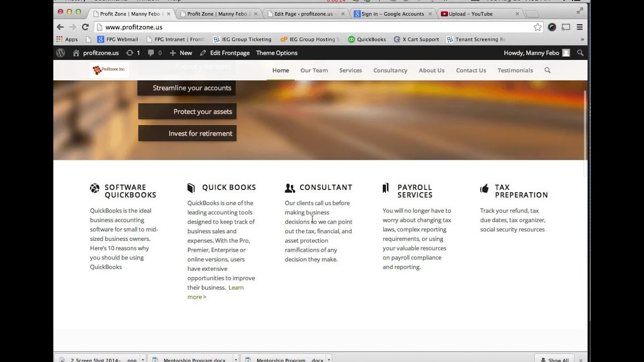The width and height of the screenshot is (644, 362).
Task: Select Home in the site navigation
Action: click(281, 70)
